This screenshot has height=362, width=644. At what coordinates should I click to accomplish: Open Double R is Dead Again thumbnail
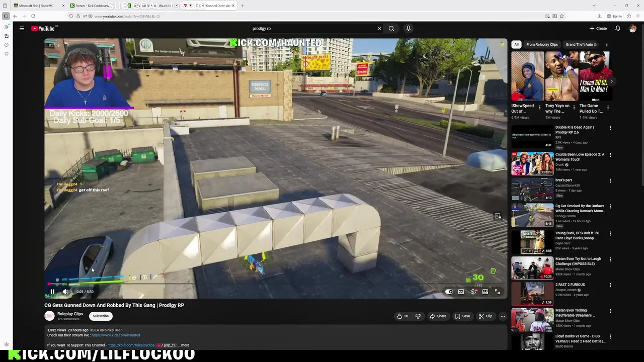(x=532, y=137)
